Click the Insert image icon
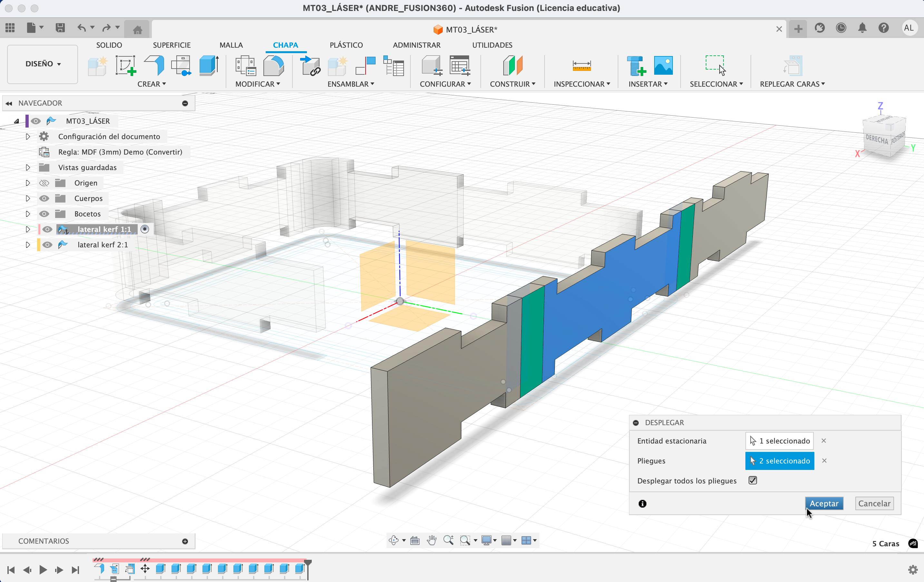The height and width of the screenshot is (582, 924). pos(663,65)
